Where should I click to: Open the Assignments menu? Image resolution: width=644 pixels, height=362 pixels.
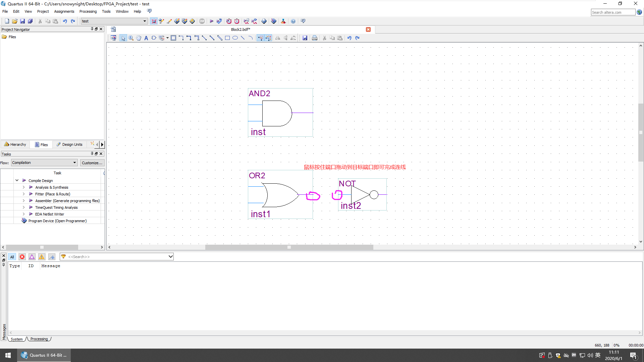pos(64,11)
